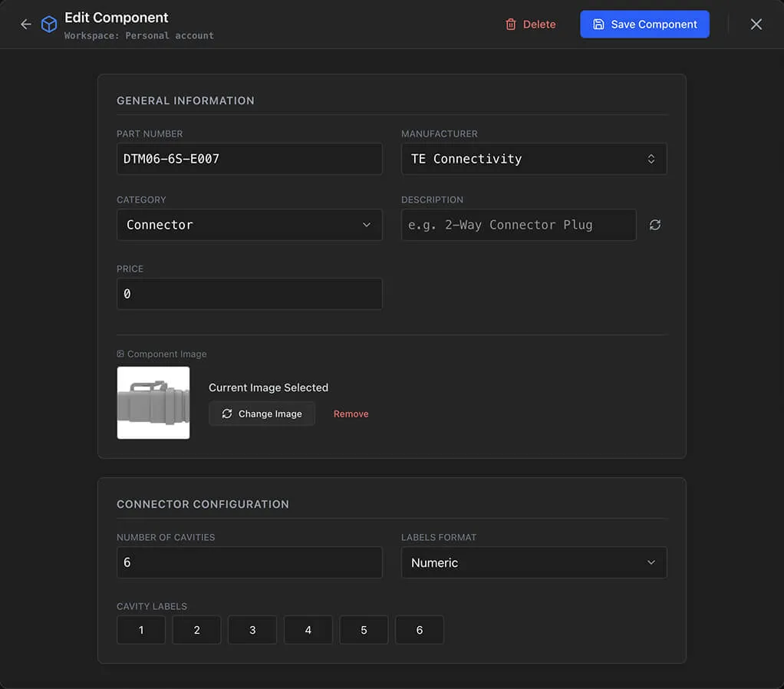Click the back arrow to leave Edit Component
Viewport: 784px width, 689px height.
[25, 24]
